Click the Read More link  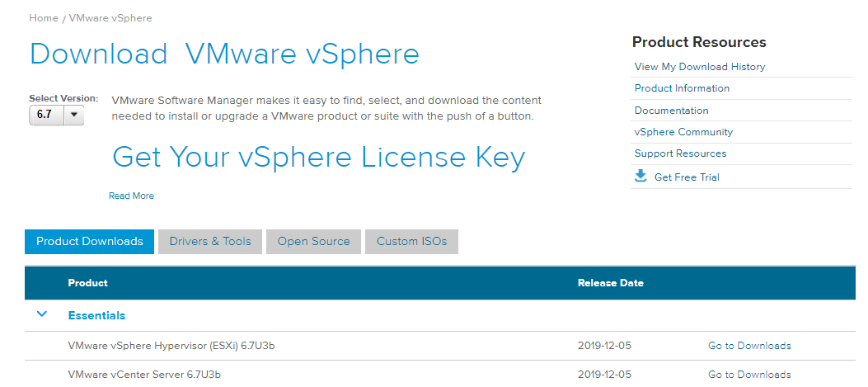131,196
